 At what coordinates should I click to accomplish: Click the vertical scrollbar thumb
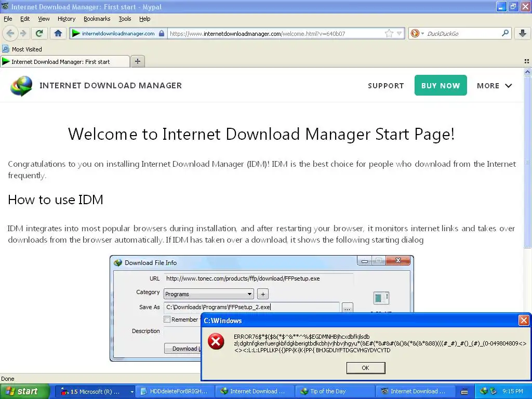pos(527,162)
